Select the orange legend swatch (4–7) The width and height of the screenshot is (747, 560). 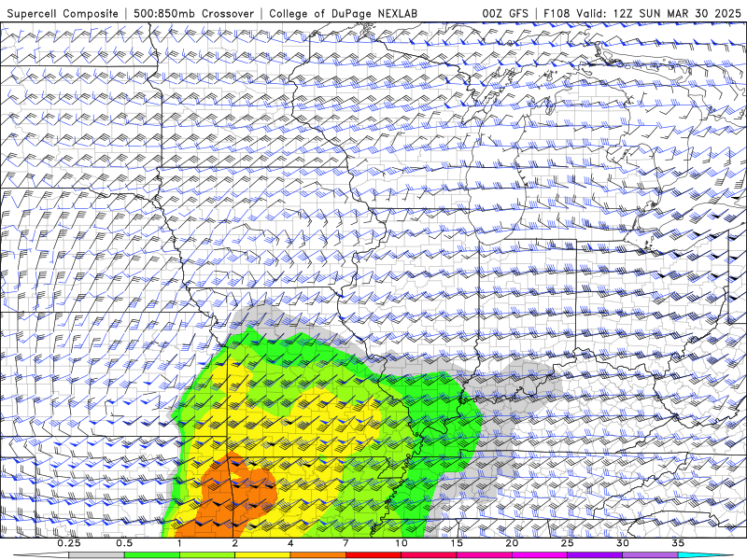[x=317, y=555]
